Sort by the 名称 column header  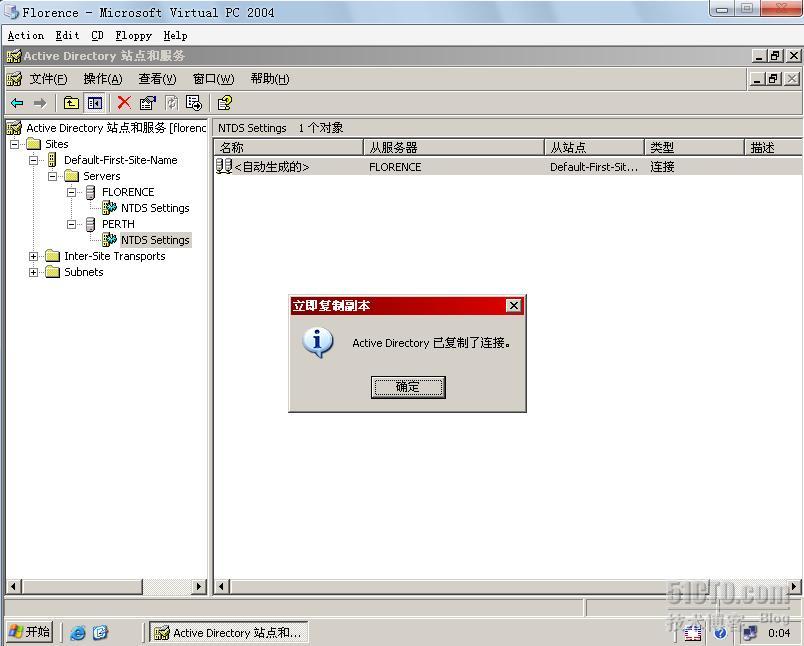click(x=288, y=148)
